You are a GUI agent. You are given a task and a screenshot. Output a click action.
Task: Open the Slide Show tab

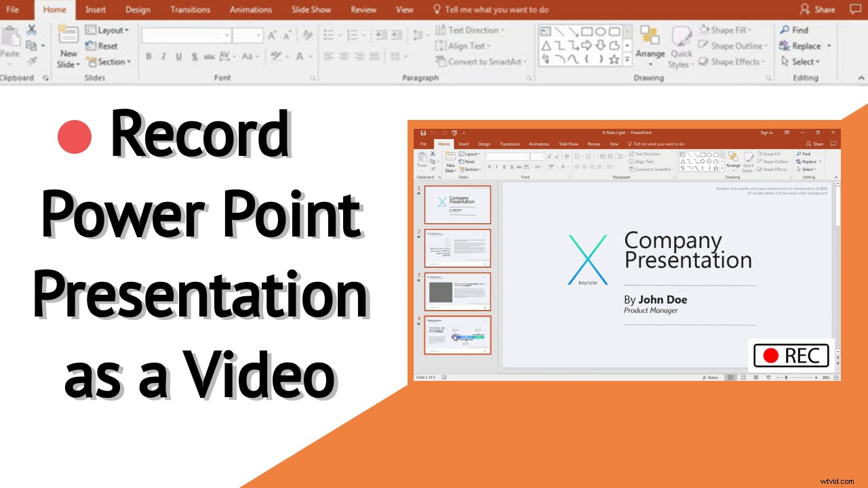(311, 9)
